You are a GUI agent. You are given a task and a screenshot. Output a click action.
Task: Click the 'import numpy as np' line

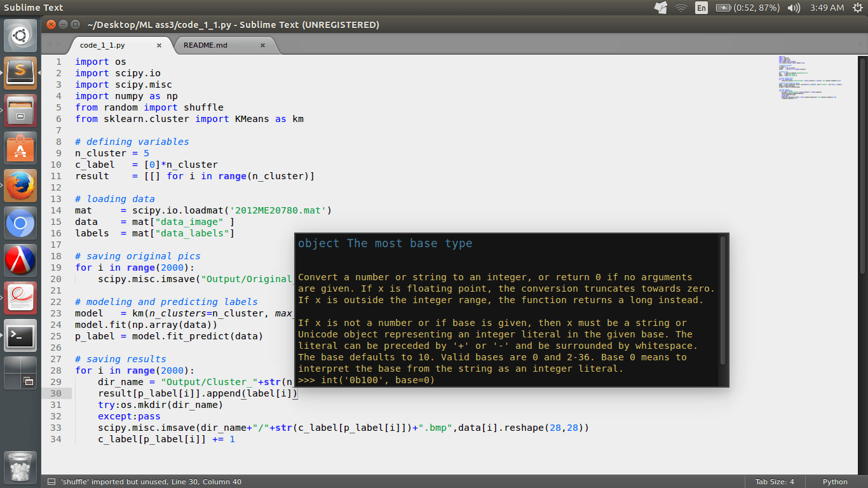pyautogui.click(x=126, y=96)
